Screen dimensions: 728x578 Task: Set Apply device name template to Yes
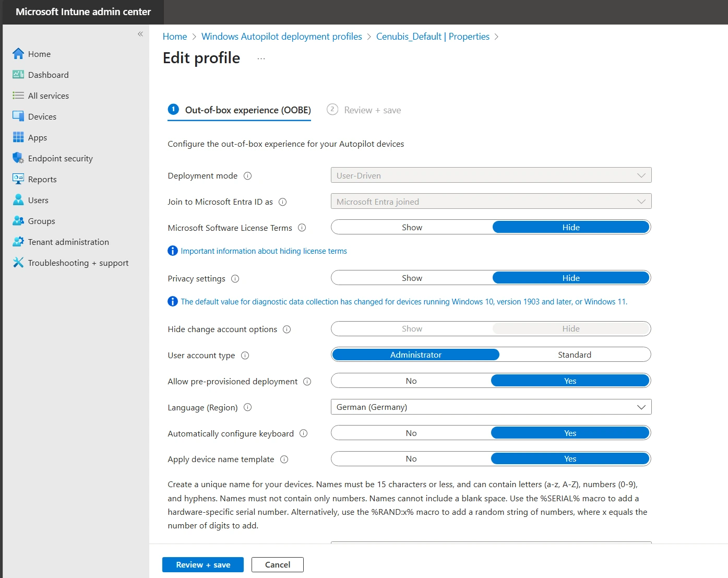pyautogui.click(x=570, y=458)
